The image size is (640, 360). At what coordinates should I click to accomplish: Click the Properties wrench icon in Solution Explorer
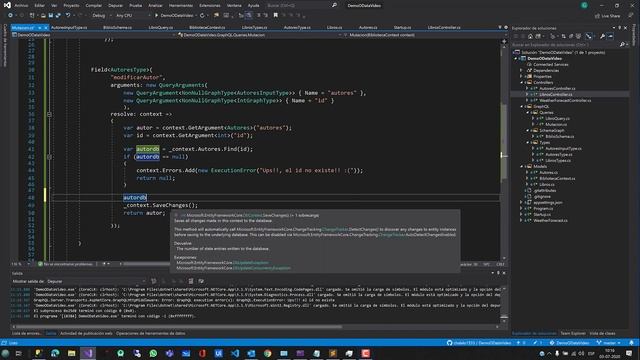602,36
